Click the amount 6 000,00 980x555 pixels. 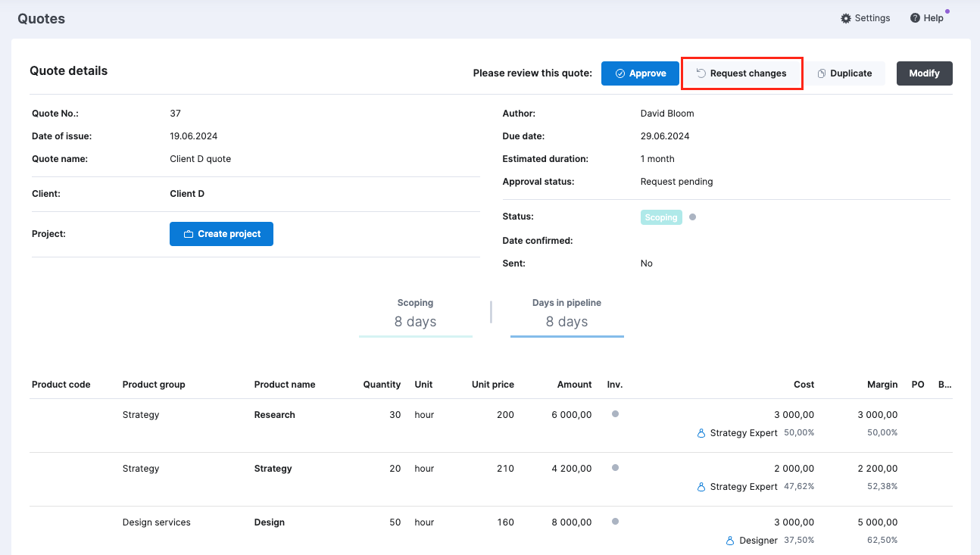click(572, 415)
